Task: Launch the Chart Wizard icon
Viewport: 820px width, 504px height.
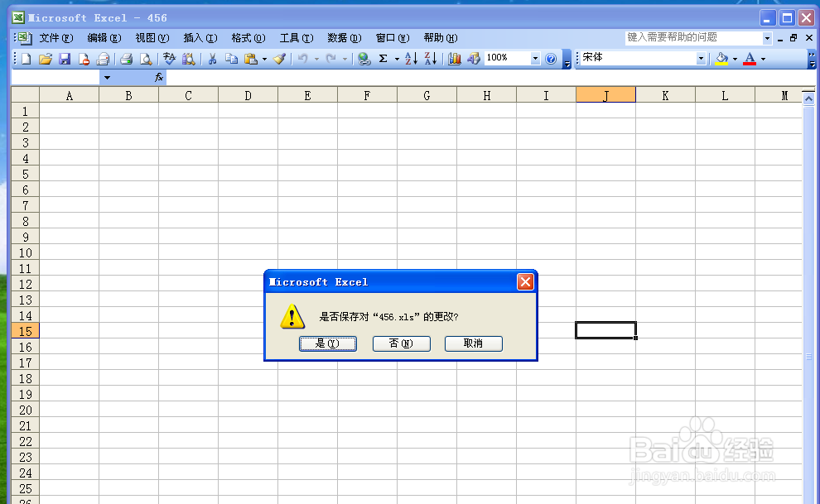Action: coord(455,59)
